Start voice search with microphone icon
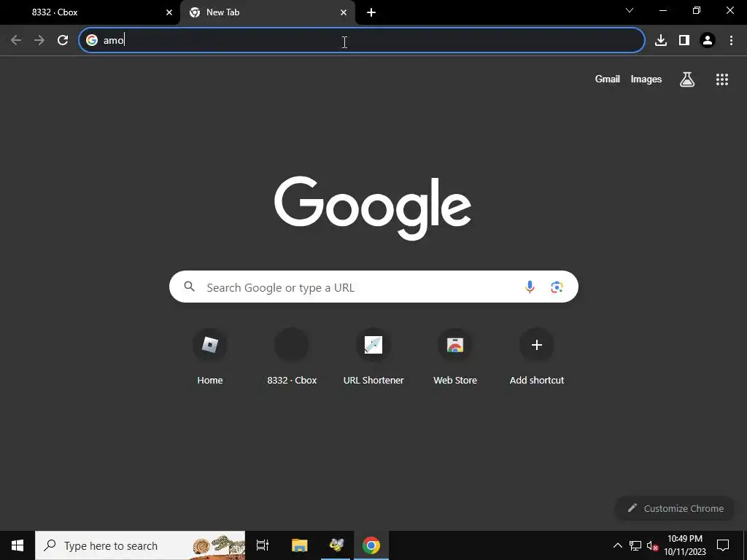The width and height of the screenshot is (747, 560). pos(530,287)
